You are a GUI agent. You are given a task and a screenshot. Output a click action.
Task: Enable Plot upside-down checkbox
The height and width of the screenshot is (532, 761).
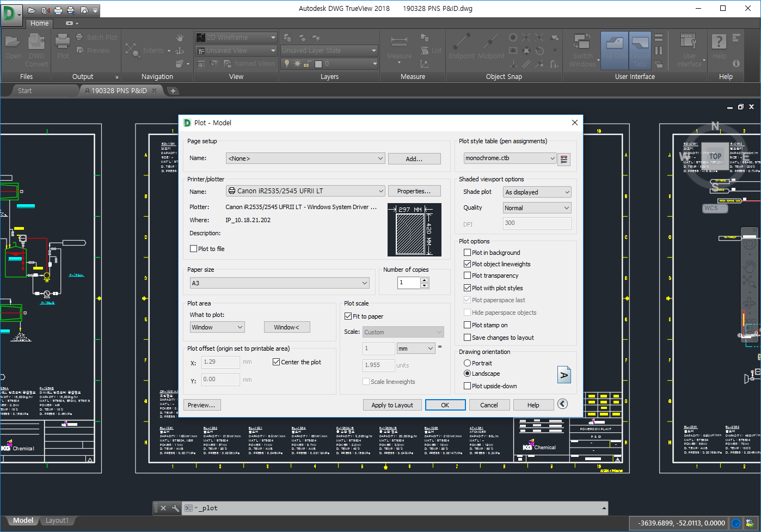(x=467, y=386)
